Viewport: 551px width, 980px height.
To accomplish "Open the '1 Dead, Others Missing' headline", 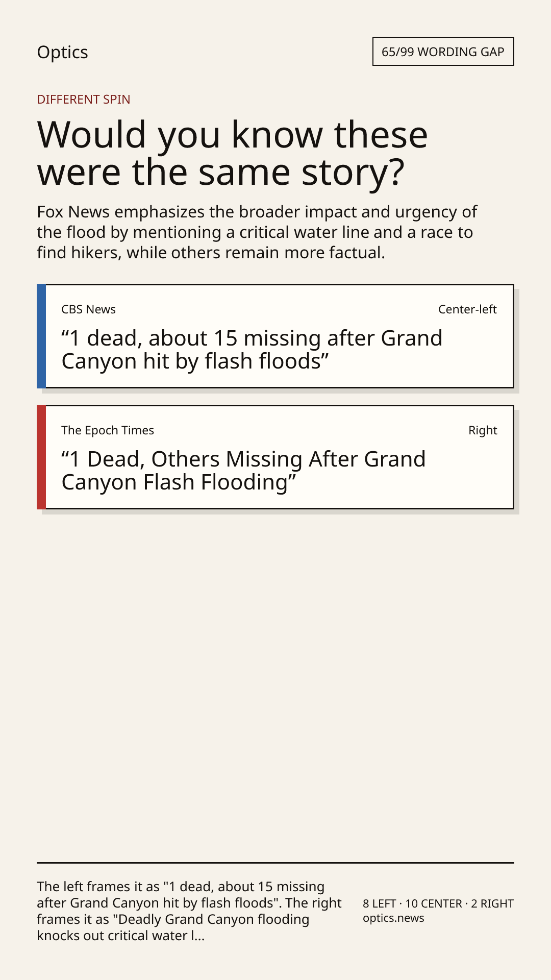I will coord(243,471).
